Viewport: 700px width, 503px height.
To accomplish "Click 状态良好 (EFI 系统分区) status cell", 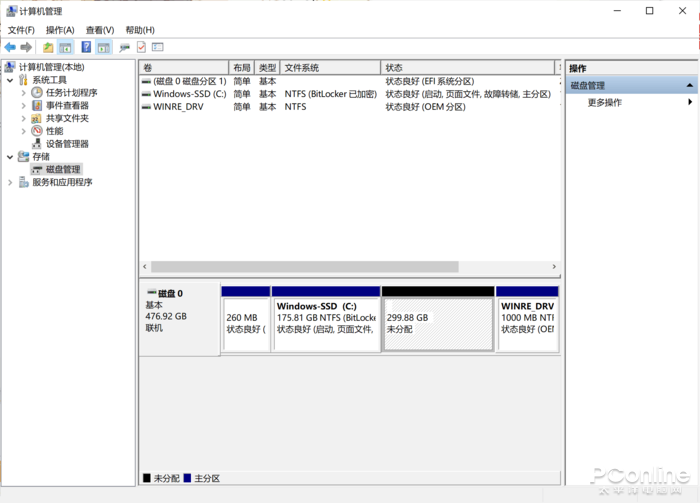I will coord(430,81).
